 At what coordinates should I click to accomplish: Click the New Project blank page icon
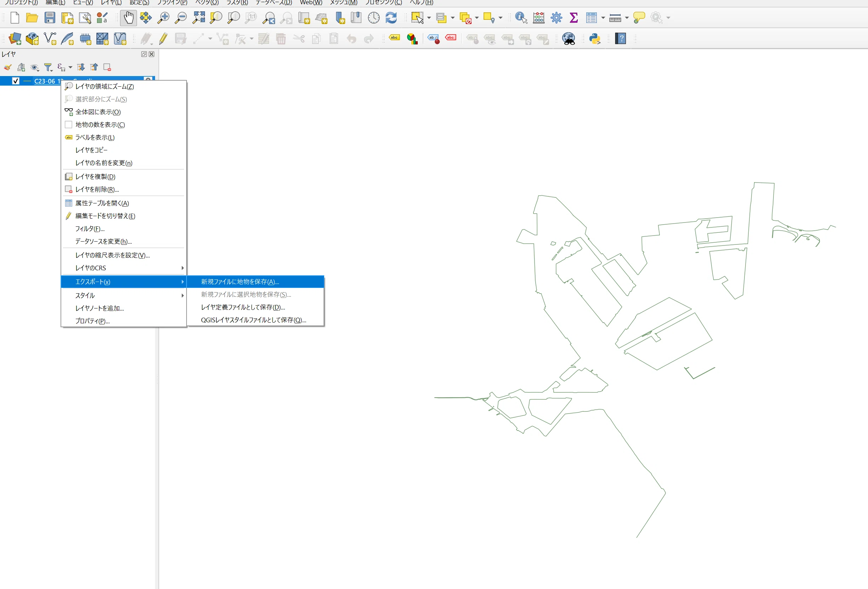15,18
